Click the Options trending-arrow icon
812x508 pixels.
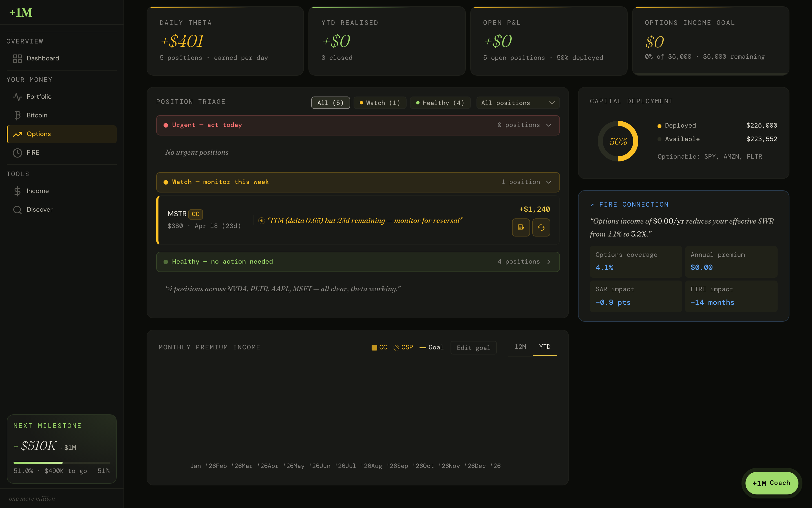[17, 134]
